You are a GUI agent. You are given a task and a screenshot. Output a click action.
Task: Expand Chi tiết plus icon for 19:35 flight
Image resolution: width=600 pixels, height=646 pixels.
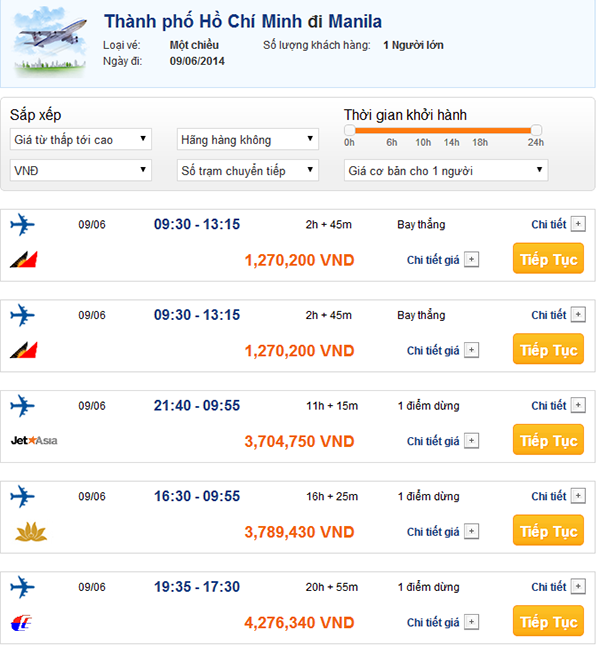[x=577, y=587]
